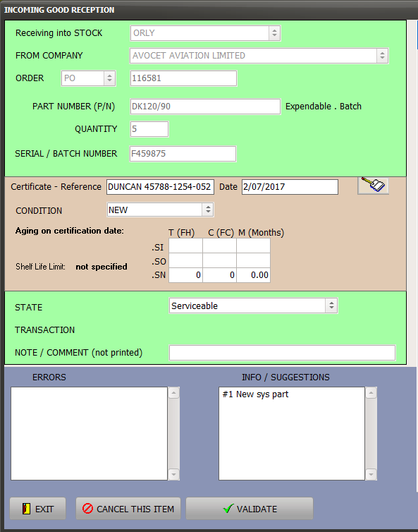Click the QUANTITY field
Viewport: 418px width, 532px height.
149,129
